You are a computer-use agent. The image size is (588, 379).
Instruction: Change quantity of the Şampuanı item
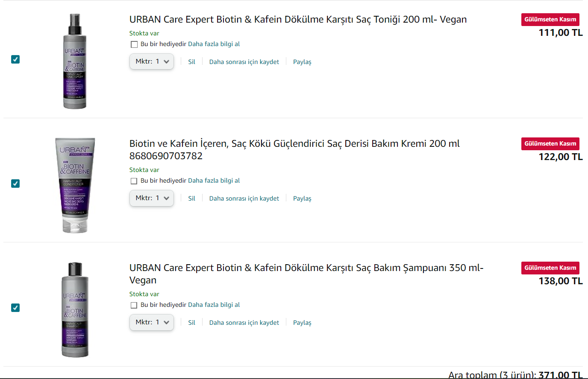[x=152, y=322]
